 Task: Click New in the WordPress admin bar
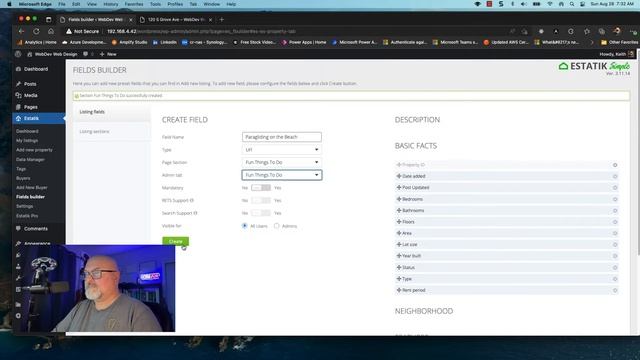pyautogui.click(x=108, y=54)
